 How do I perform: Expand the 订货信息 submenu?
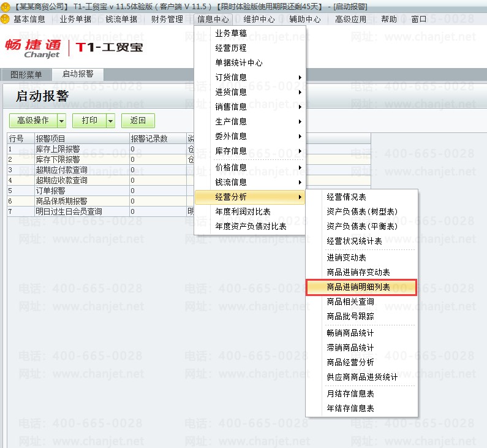tap(249, 77)
